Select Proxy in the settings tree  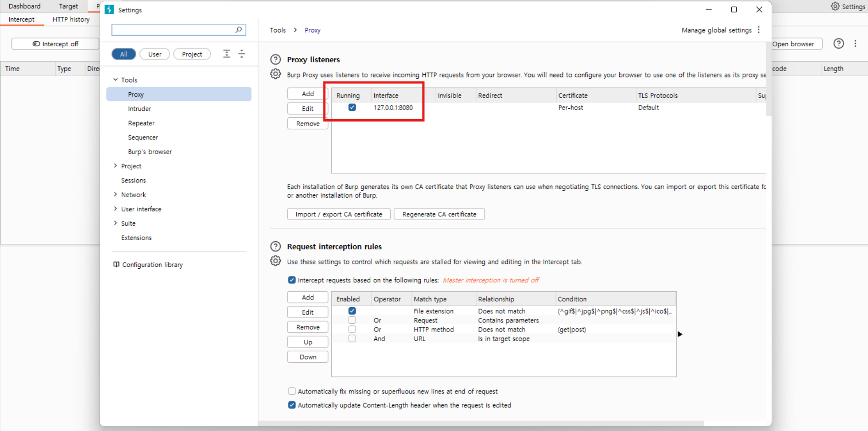tap(179, 94)
